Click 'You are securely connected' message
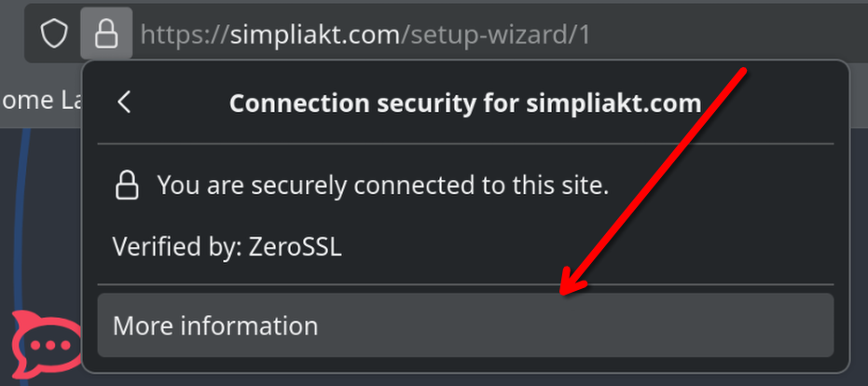 (382, 186)
